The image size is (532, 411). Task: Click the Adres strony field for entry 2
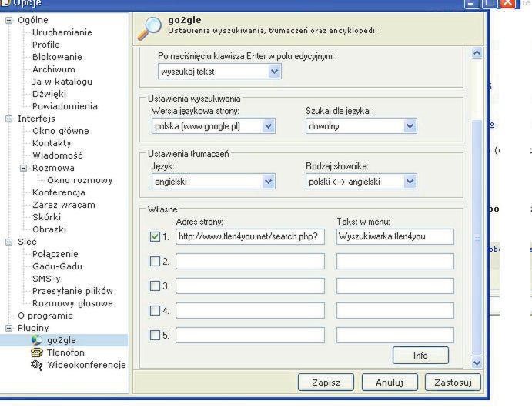click(250, 261)
